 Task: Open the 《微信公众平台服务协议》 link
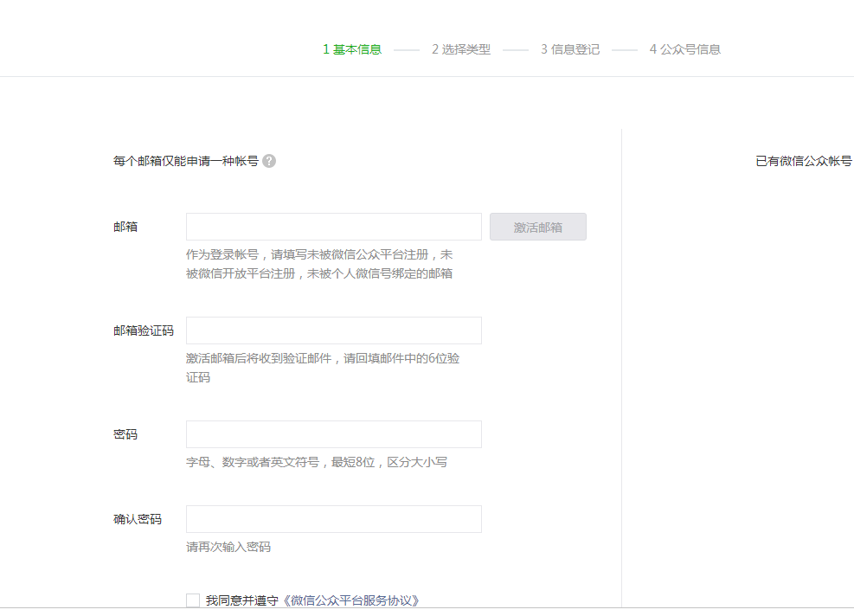(x=353, y=600)
